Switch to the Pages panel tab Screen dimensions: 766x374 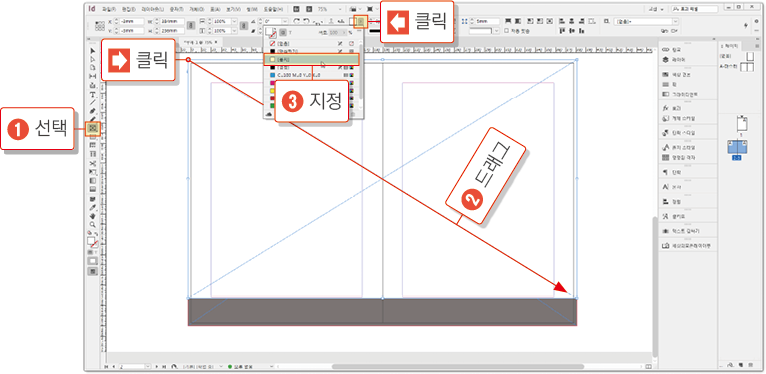(730, 46)
